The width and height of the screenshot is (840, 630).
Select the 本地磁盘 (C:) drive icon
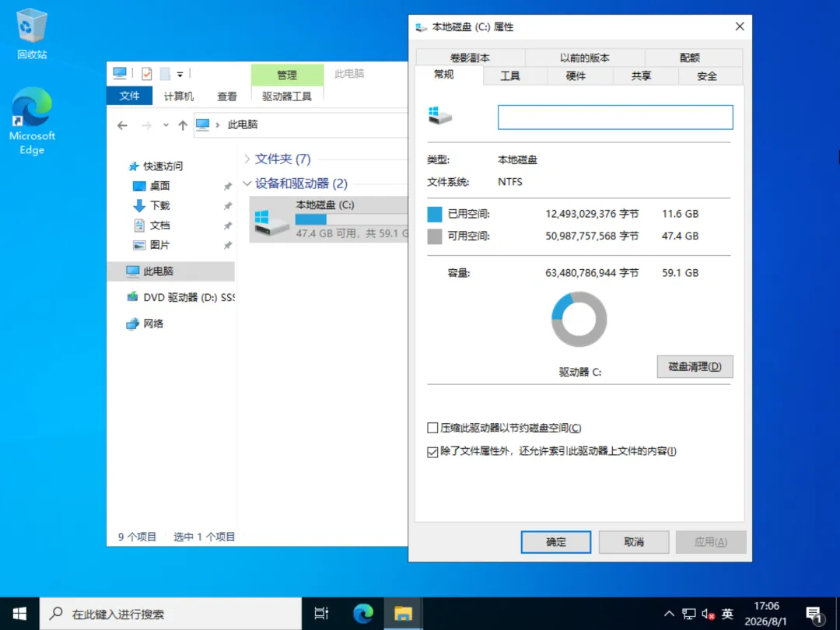tap(271, 221)
